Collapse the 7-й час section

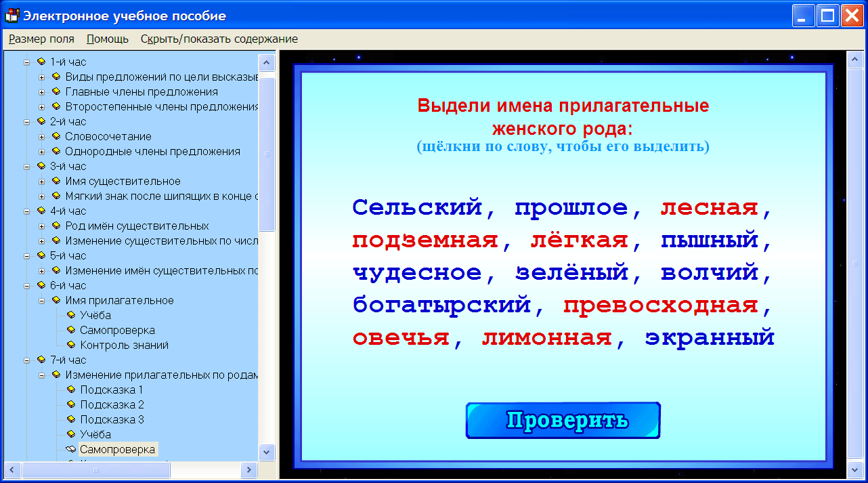25,360
